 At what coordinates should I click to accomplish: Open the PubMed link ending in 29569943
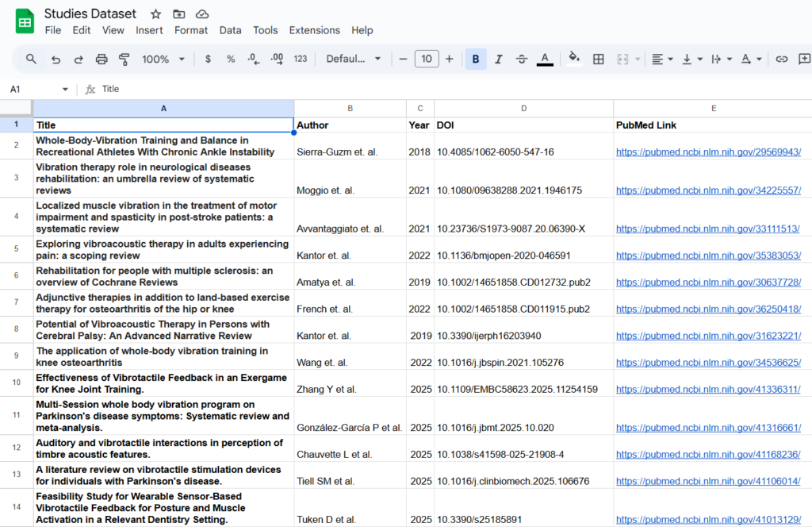point(708,152)
